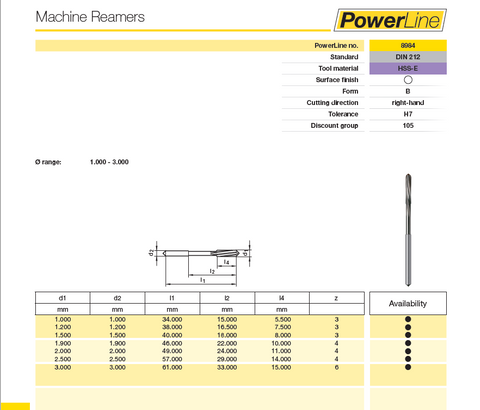
Task: Click the 'PowerLine no.' label
Action: [x=336, y=45]
